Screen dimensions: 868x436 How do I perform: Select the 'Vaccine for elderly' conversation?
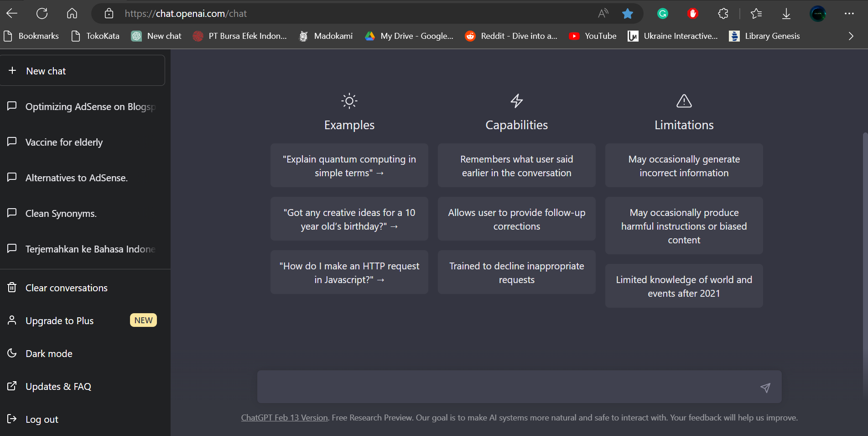(63, 142)
